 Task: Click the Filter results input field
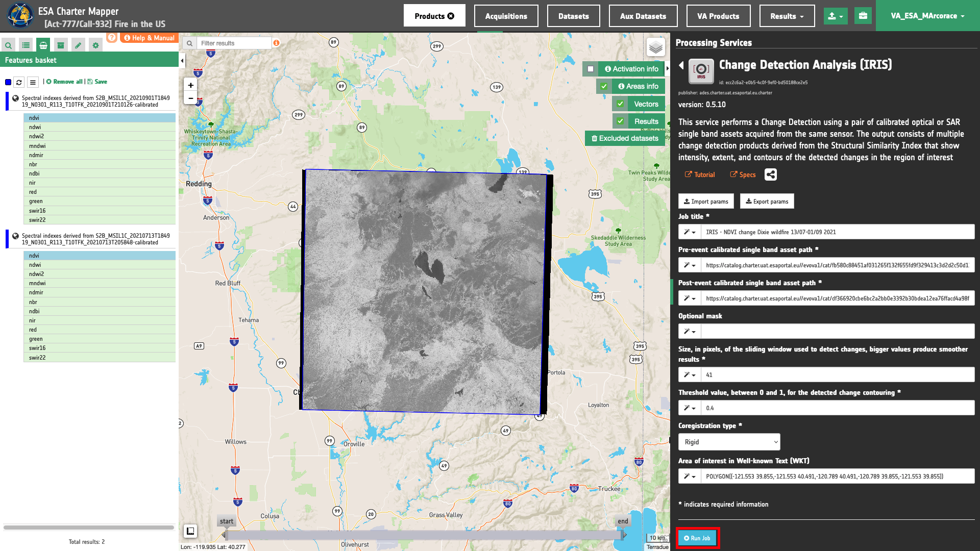(x=234, y=43)
